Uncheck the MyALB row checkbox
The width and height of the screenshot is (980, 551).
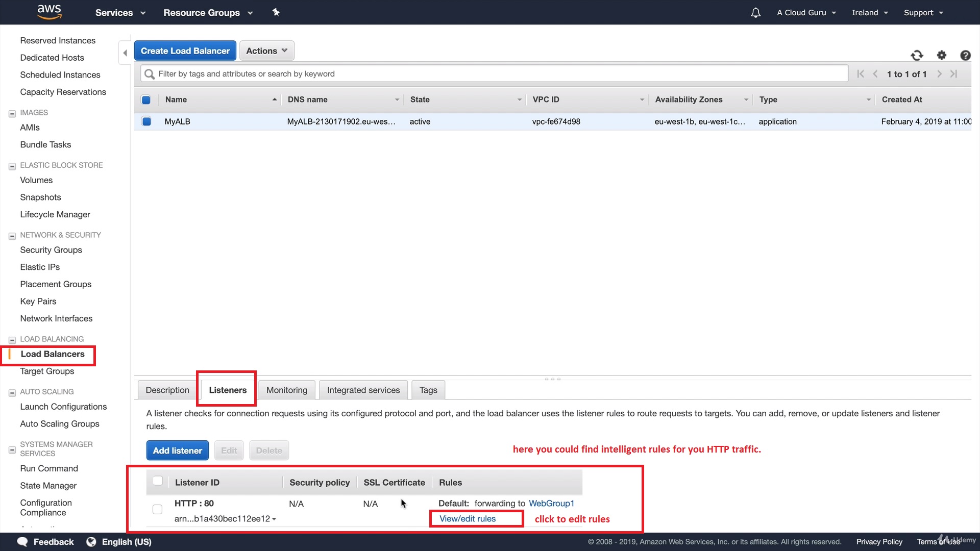[146, 121]
